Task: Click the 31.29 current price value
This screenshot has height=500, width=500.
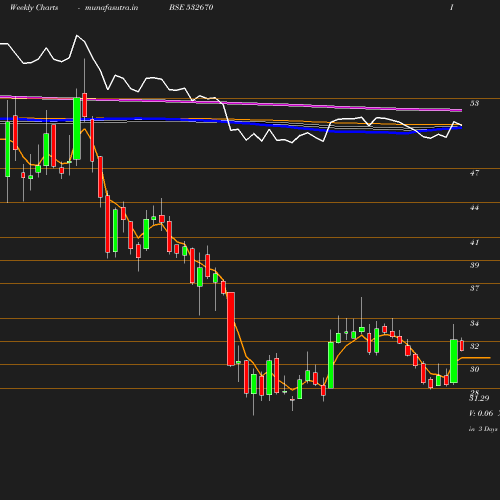Action: [x=479, y=398]
